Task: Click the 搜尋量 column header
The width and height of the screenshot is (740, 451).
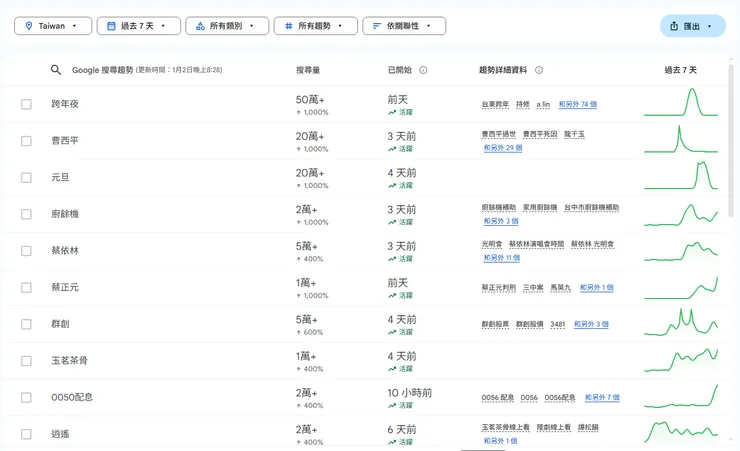Action: [x=308, y=70]
